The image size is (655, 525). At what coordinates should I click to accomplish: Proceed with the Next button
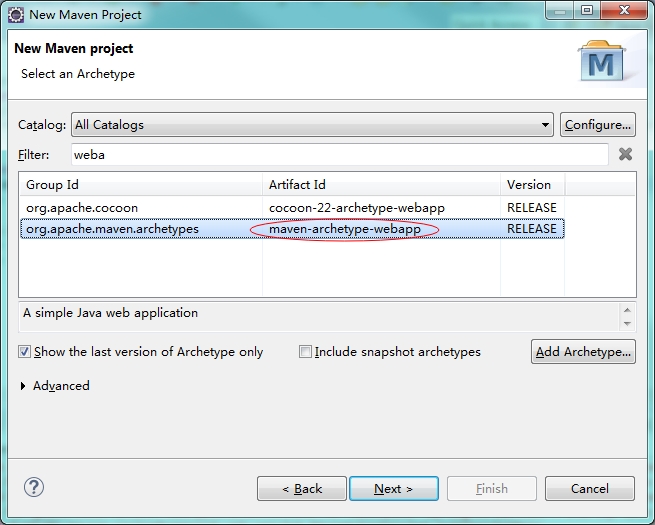394,488
